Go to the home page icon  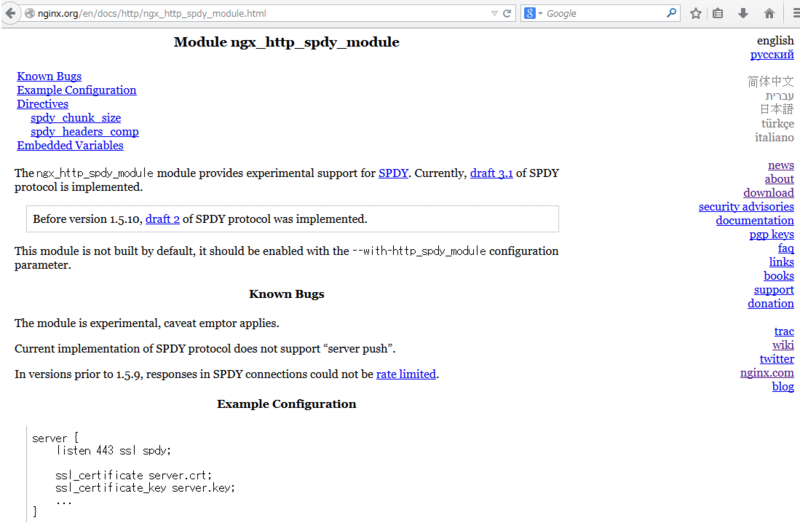coord(769,13)
